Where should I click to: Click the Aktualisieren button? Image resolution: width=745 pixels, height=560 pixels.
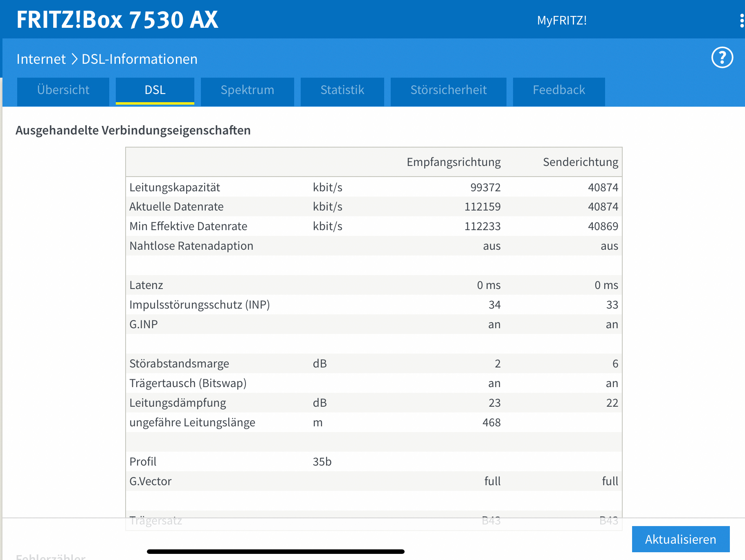pos(681,539)
